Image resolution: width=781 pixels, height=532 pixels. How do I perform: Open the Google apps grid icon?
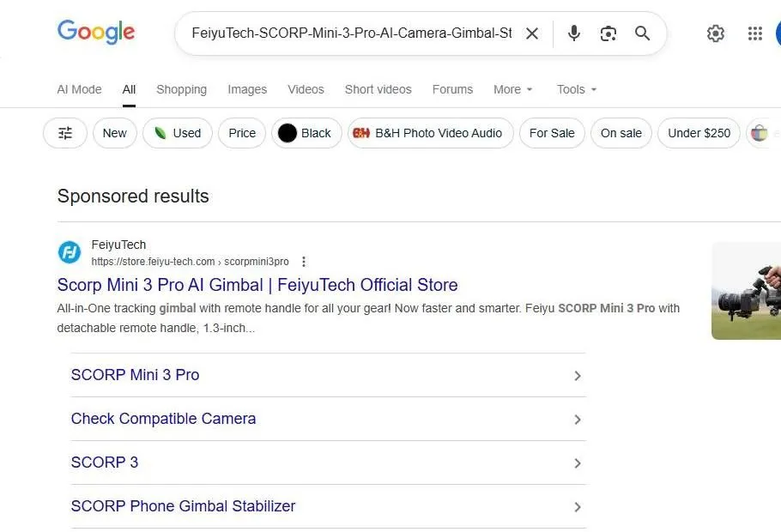point(755,33)
